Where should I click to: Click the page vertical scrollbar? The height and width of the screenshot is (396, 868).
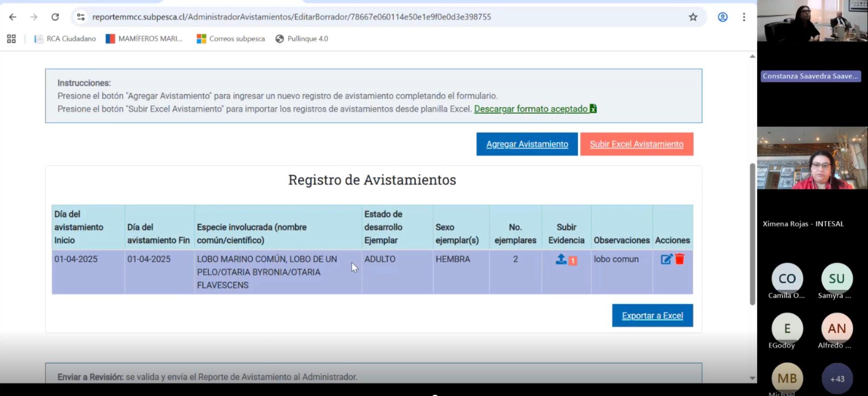[x=752, y=234]
